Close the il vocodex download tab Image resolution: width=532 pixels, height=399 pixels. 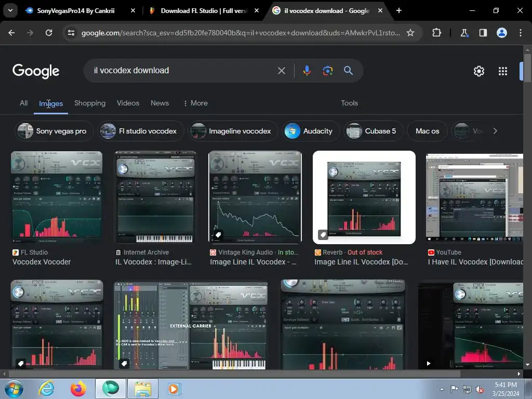[x=380, y=11]
